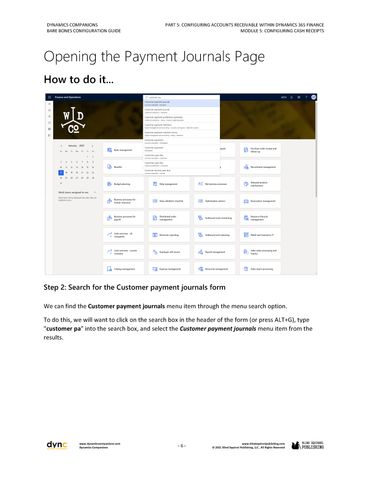Open Released product maintenance tile
Image resolution: width=371 pixels, height=480 pixels.
point(260,184)
